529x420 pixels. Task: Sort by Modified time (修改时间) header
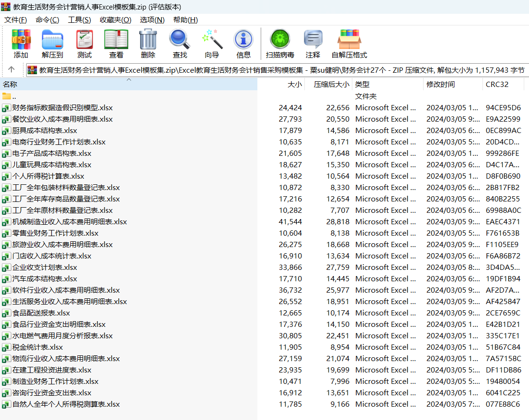pos(451,85)
